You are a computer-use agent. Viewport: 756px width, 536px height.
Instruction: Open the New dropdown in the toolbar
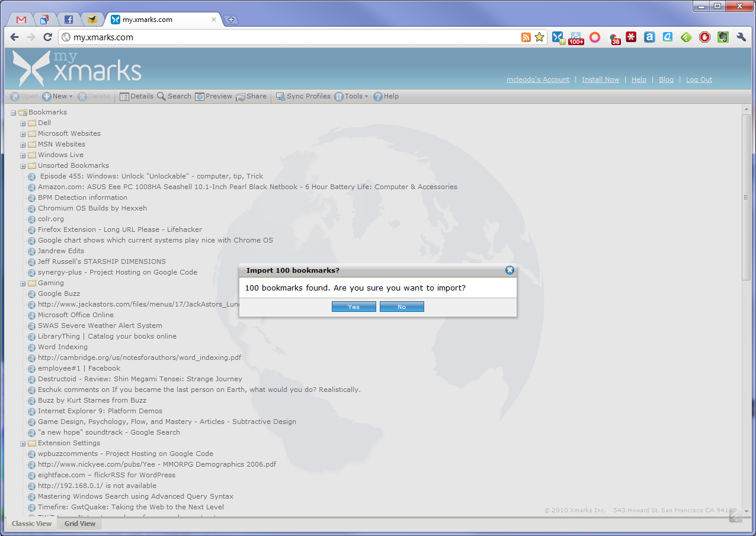pyautogui.click(x=57, y=97)
